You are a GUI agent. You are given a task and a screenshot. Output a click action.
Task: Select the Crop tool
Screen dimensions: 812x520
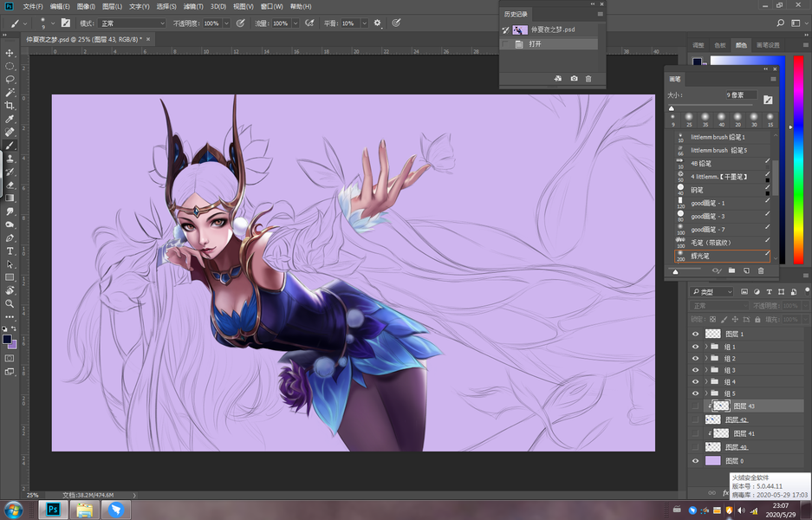(x=10, y=106)
